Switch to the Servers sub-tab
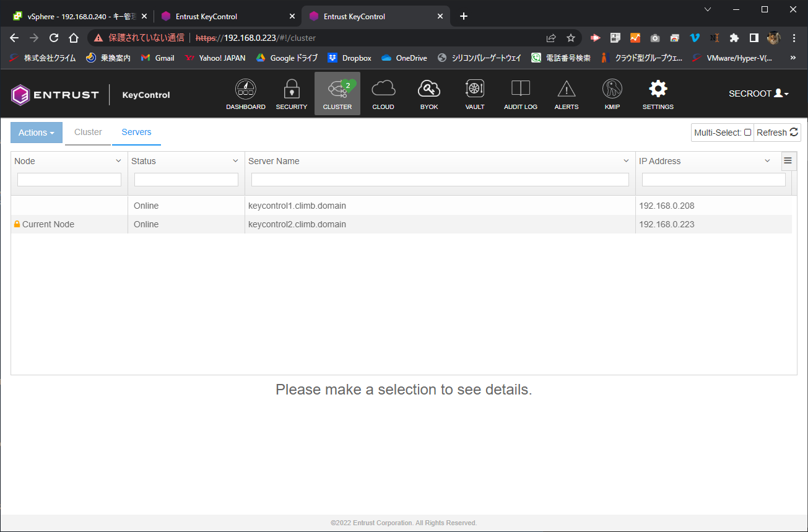This screenshot has width=808, height=532. click(x=136, y=132)
